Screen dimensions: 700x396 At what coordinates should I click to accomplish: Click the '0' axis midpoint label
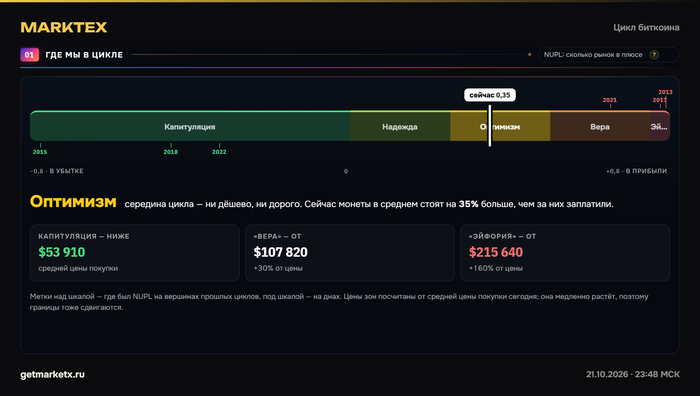coord(346,171)
